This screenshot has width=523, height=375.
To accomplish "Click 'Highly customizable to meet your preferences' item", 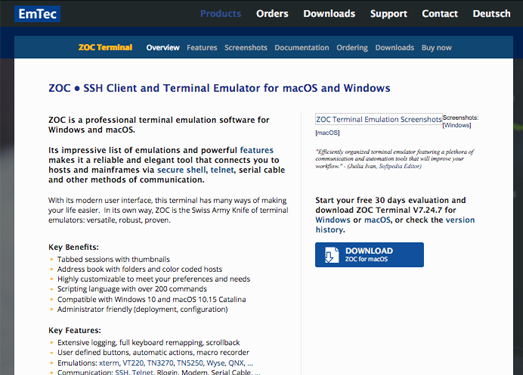I will click(x=154, y=279).
